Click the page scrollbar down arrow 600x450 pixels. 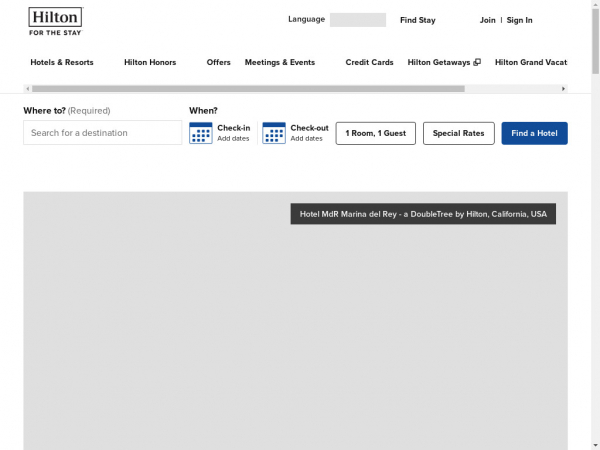[595, 446]
